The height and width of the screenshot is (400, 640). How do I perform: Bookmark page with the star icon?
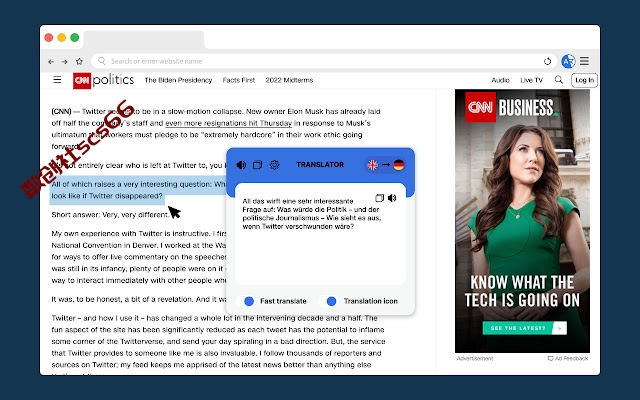click(79, 62)
